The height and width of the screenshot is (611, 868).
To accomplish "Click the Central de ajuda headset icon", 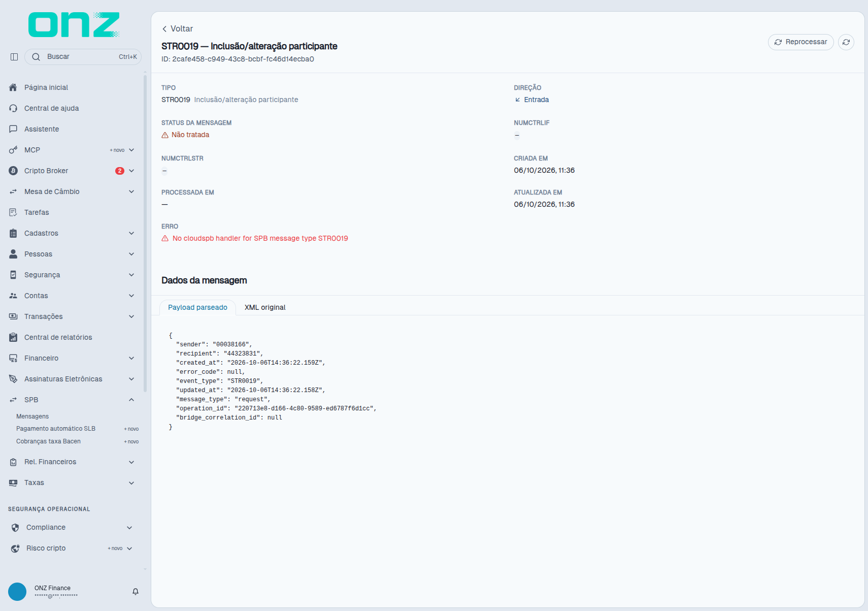I will pyautogui.click(x=13, y=108).
